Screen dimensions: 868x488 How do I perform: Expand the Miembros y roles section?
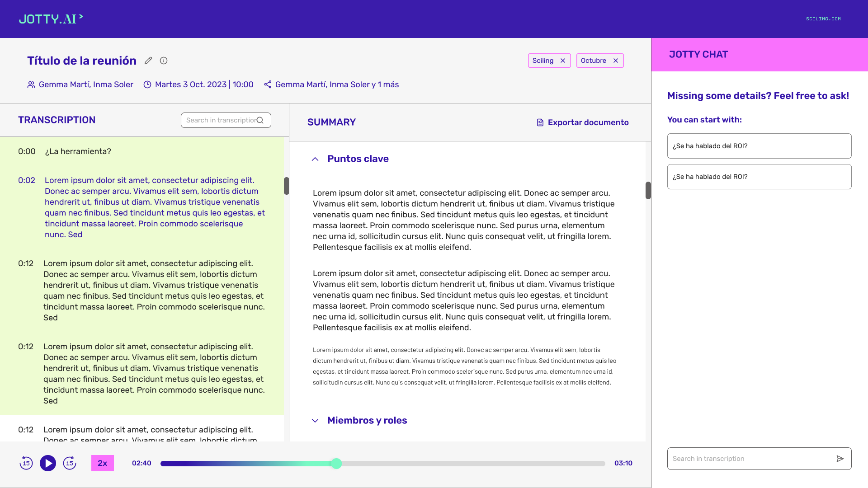(315, 421)
